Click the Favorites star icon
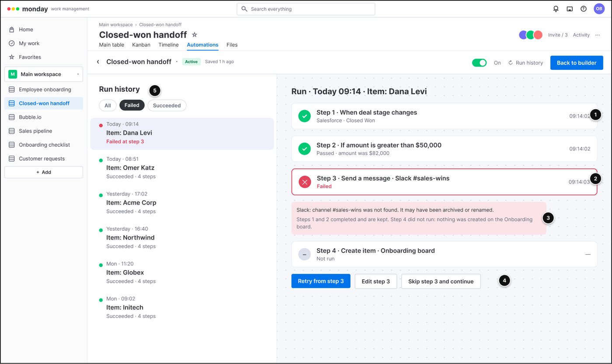612x364 pixels. tap(12, 57)
